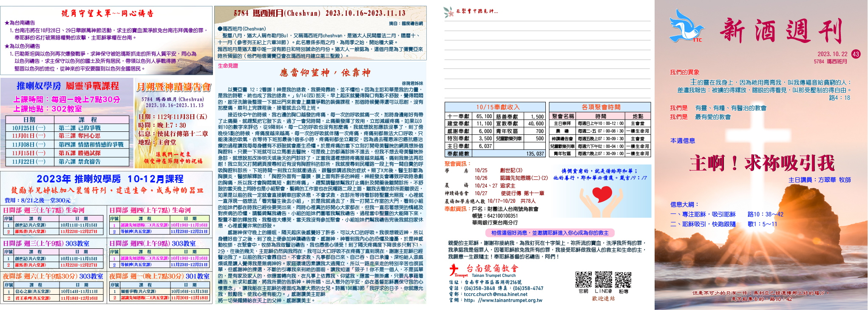868x310 pixels.
Task: Select the fee note 費用：8/21之後一堂300元
Action: (37, 200)
